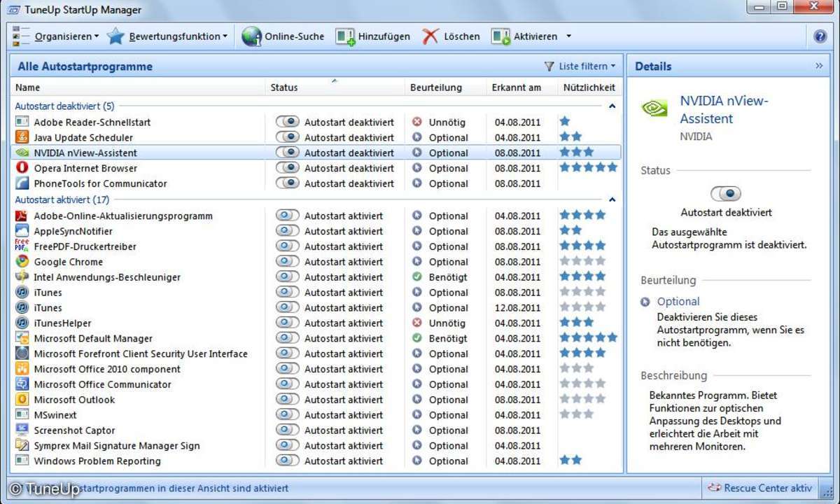
Task: Toggle autostart switch for Microsoft Outlook
Action: coord(288,400)
